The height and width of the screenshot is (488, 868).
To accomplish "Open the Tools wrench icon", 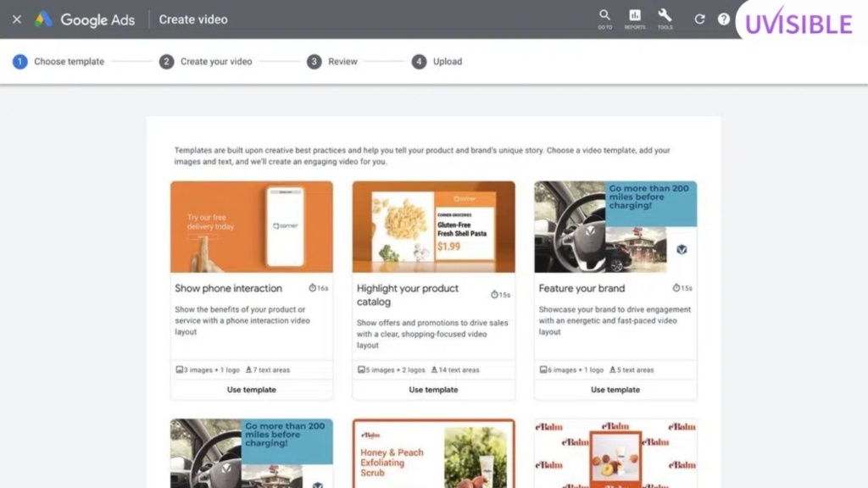I will [665, 17].
